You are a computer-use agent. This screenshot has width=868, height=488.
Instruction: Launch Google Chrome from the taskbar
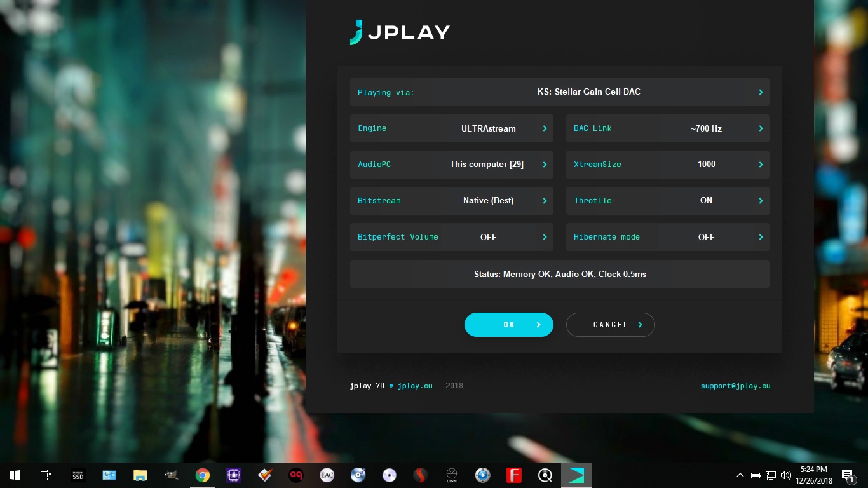point(203,475)
